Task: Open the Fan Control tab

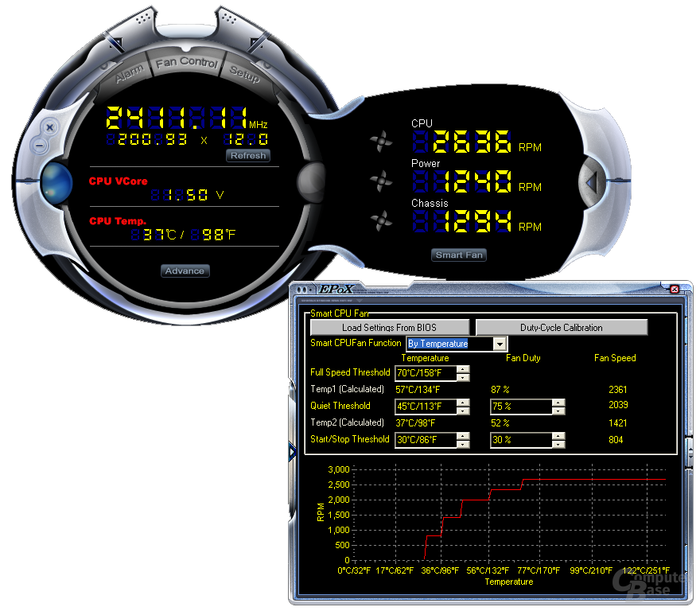Action: click(187, 62)
